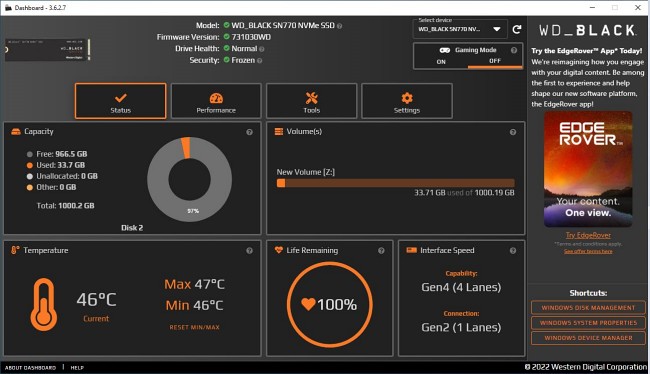Screen dimensions: 650x374
Task: Click the Interface Speed header icon
Action: click(411, 250)
